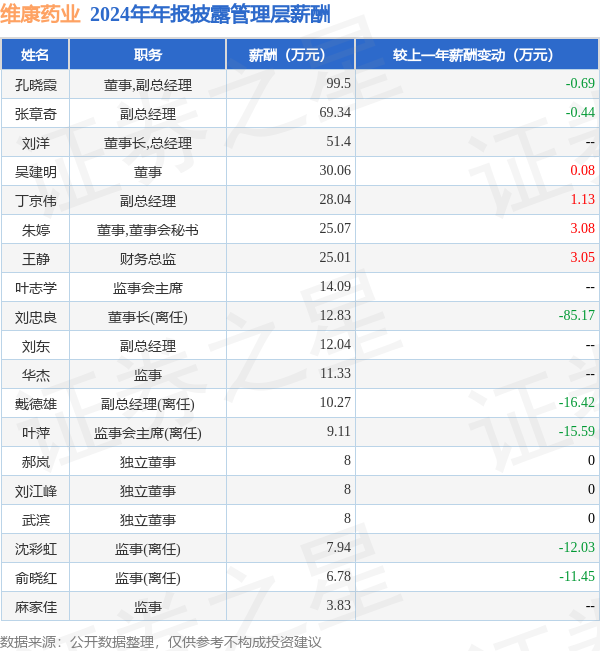The width and height of the screenshot is (600, 651).
Task: Click the position 董事长(离任)
Action: pyautogui.click(x=148, y=317)
